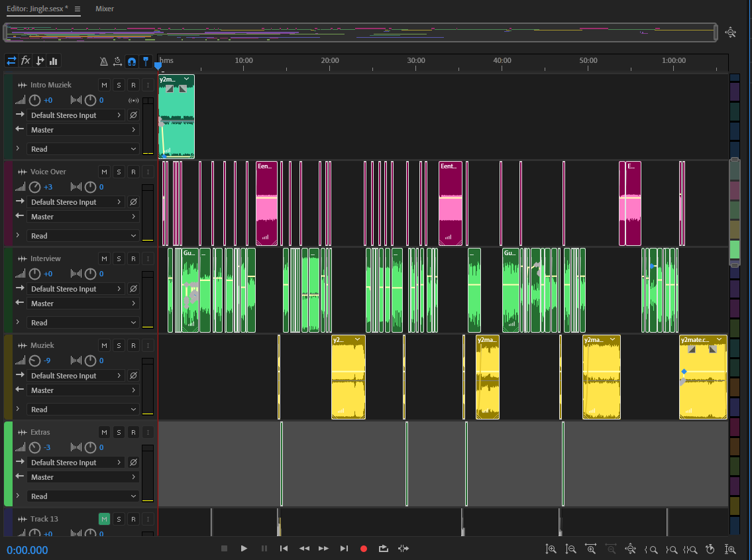Select the y2mate.c... clip in Muziek track
Screen dimensions: 752x560
coord(703,377)
